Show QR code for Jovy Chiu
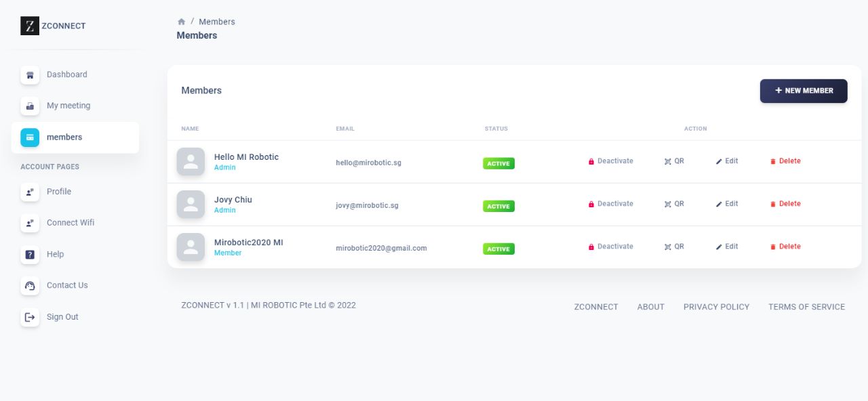The height and width of the screenshot is (401, 868). pyautogui.click(x=674, y=204)
